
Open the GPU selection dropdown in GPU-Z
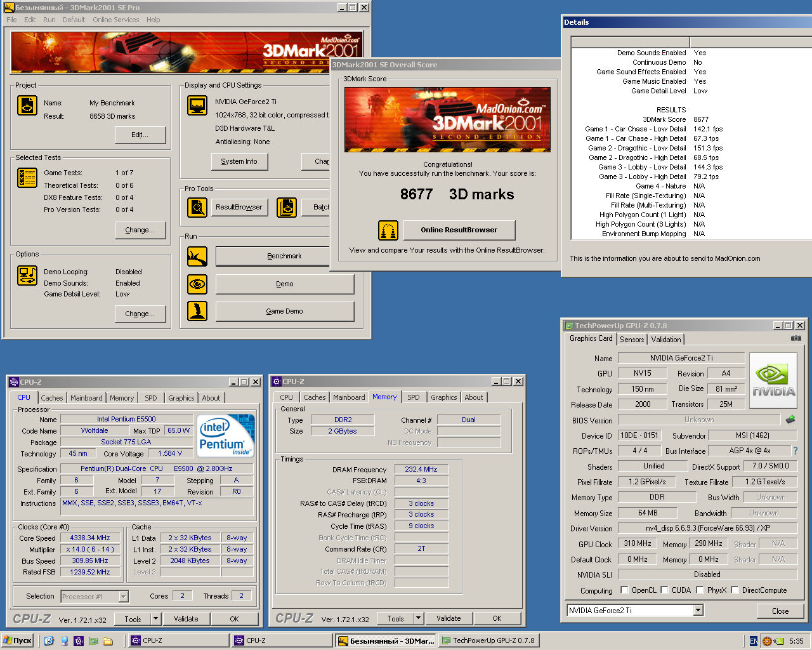698,611
